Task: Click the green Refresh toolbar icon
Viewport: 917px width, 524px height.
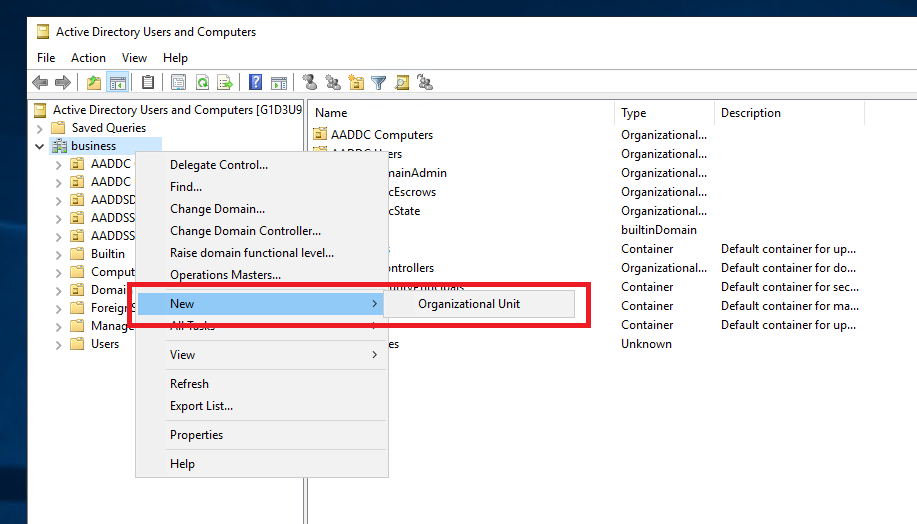Action: (x=202, y=82)
